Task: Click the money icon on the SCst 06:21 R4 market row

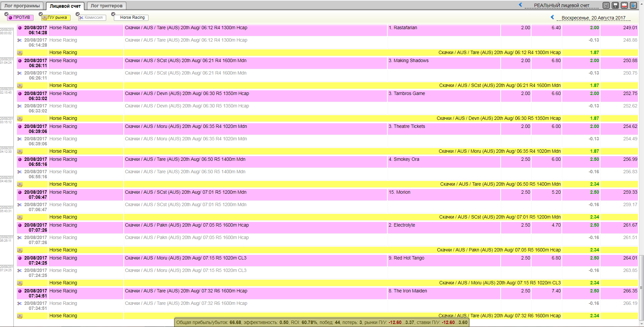Action: (x=20, y=86)
